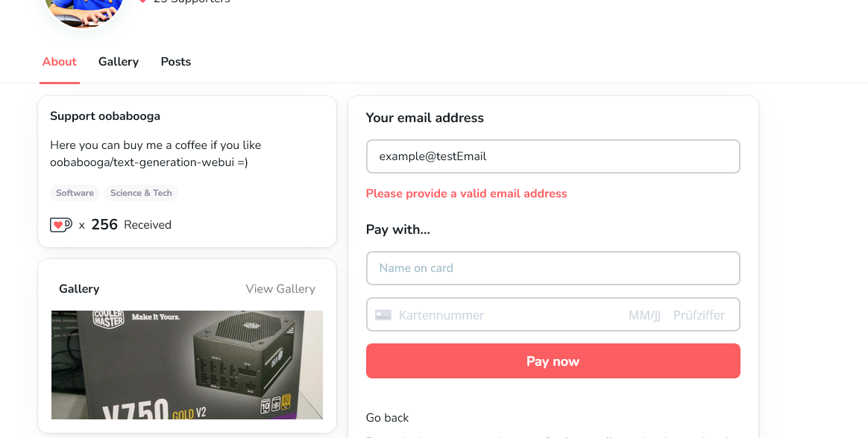Click the heart icon next to 25 Supporters
Image resolution: width=868 pixels, height=438 pixels.
coord(142,1)
